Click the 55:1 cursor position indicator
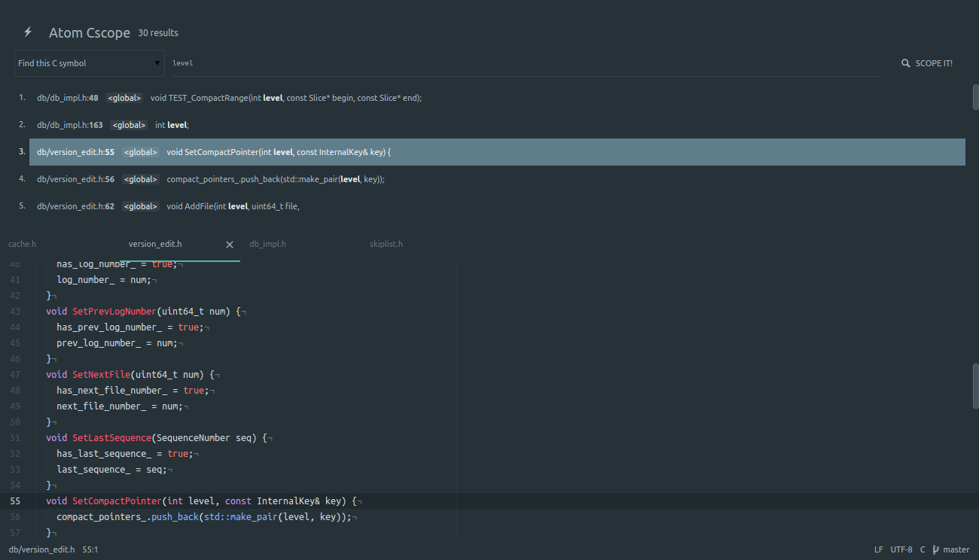The height and width of the screenshot is (560, 979). 90,549
